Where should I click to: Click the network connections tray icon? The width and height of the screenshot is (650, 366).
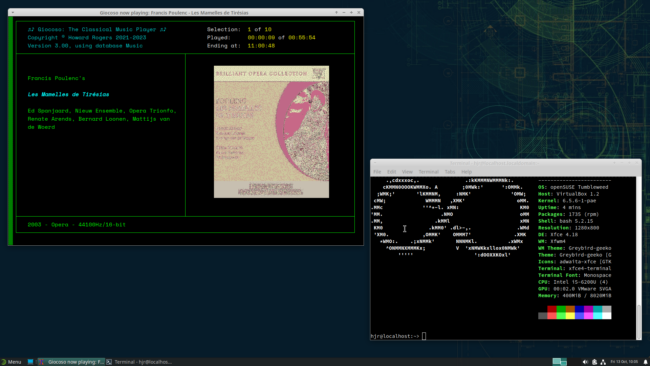[603, 362]
